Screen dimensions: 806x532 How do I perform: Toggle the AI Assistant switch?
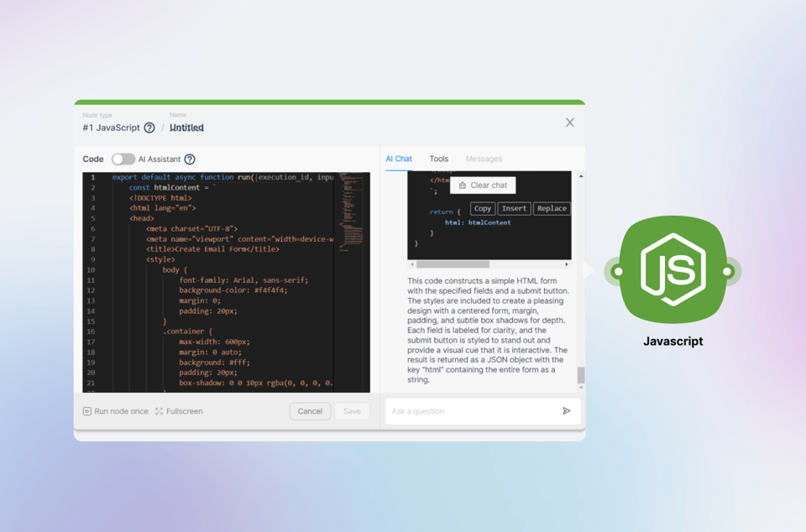[123, 159]
